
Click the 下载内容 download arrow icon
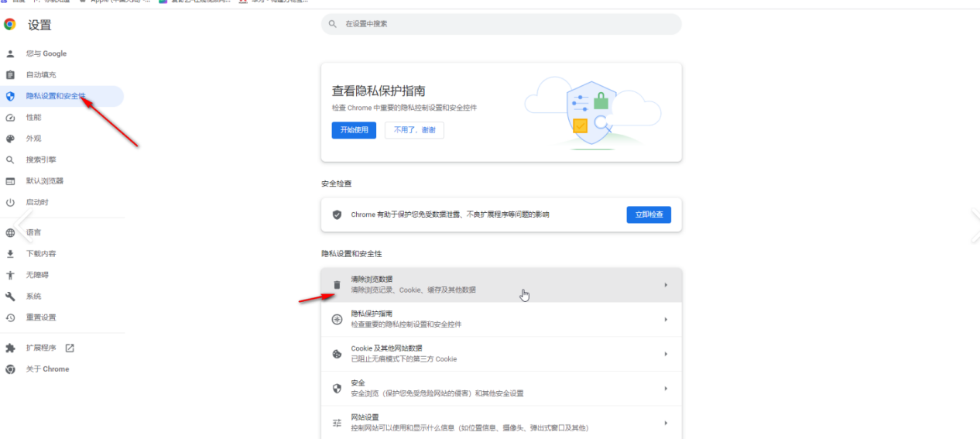(x=10, y=254)
